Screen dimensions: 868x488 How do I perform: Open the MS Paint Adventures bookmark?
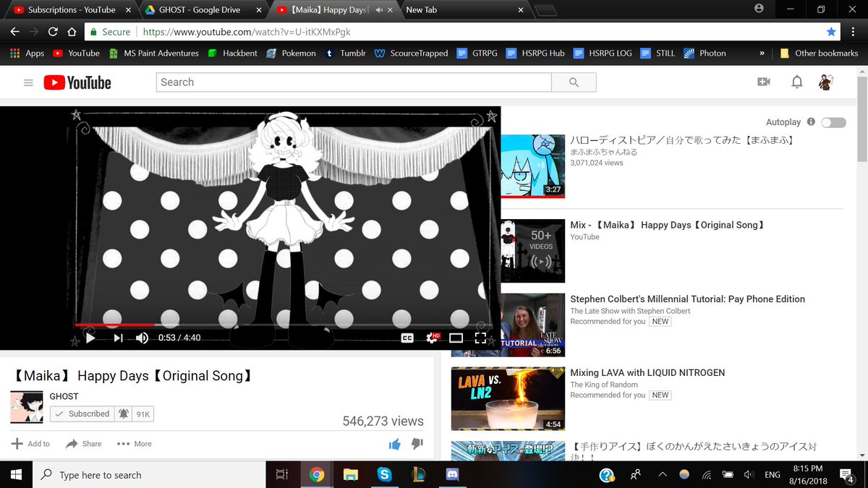tap(154, 53)
